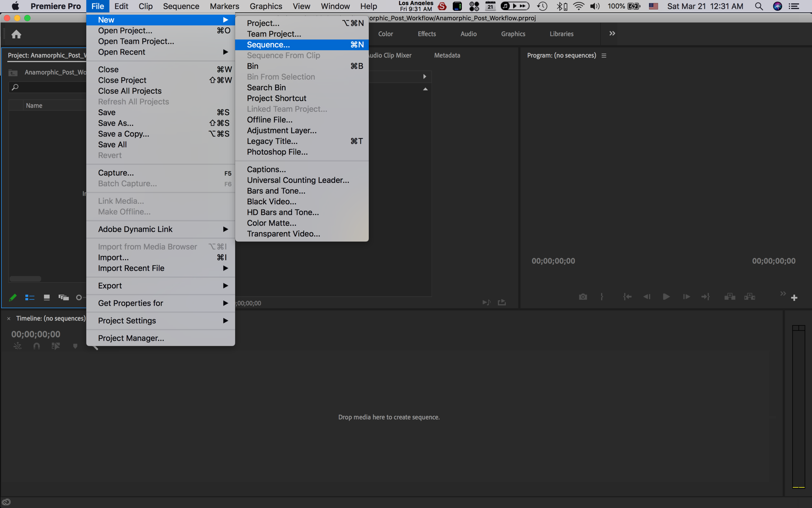Click the Creative Cloud status icon
This screenshot has width=812, height=508.
click(x=6, y=502)
